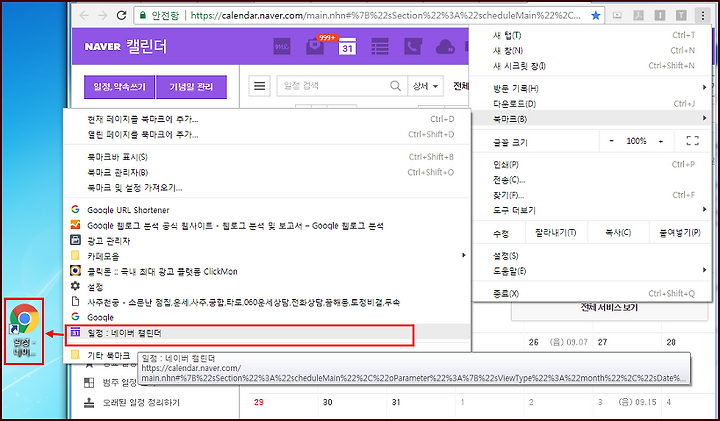Select 설정(S) in Chrome menu

tap(591, 256)
